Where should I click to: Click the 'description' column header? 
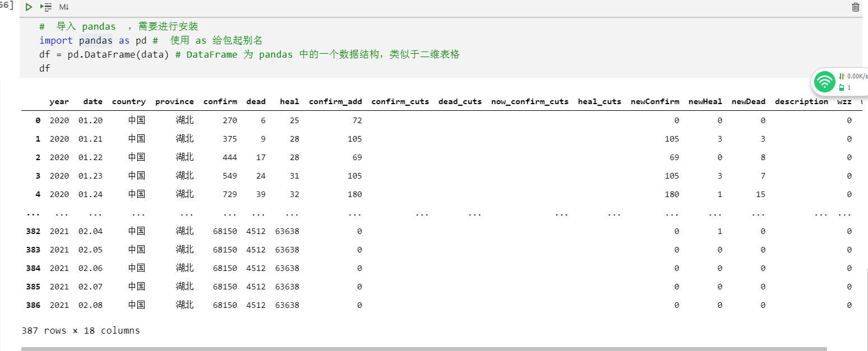801,101
